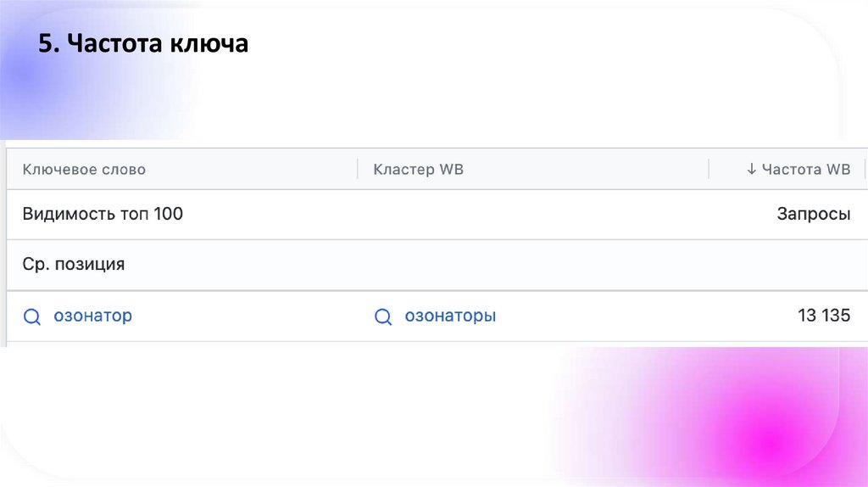The height and width of the screenshot is (487, 868).
Task: Click empty Кластер WB cell in Видимость row
Action: 532,215
